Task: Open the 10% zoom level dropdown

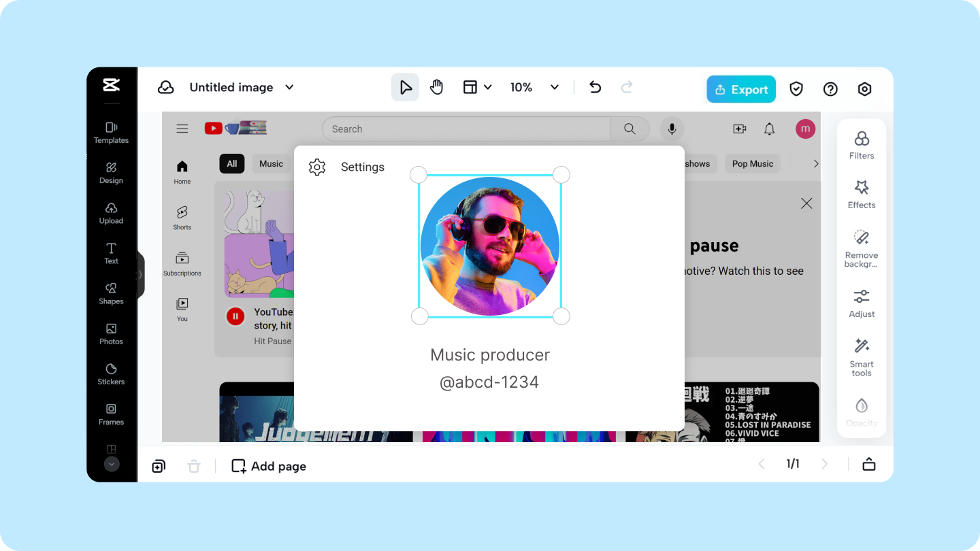Action: point(534,87)
